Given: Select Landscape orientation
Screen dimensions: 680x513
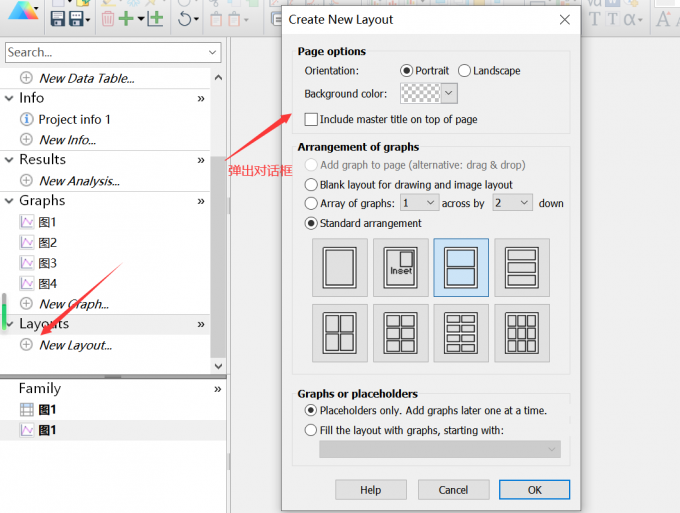Looking at the screenshot, I should [x=464, y=71].
